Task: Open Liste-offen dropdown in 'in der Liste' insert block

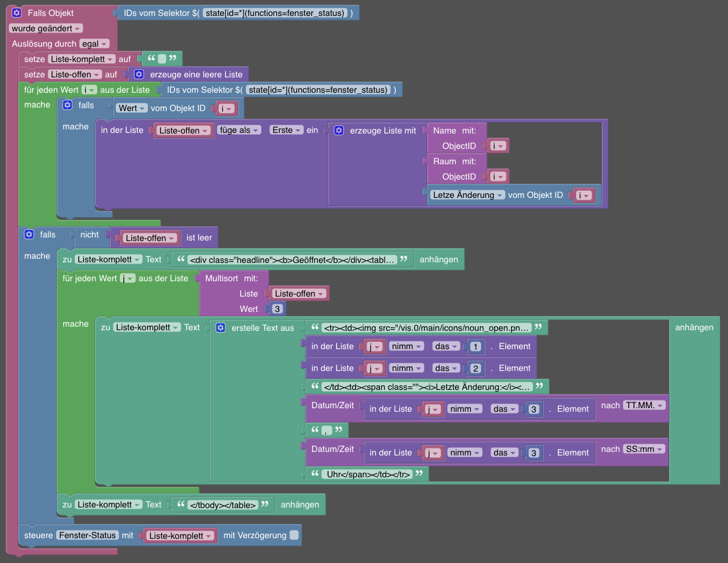Action: coord(183,131)
